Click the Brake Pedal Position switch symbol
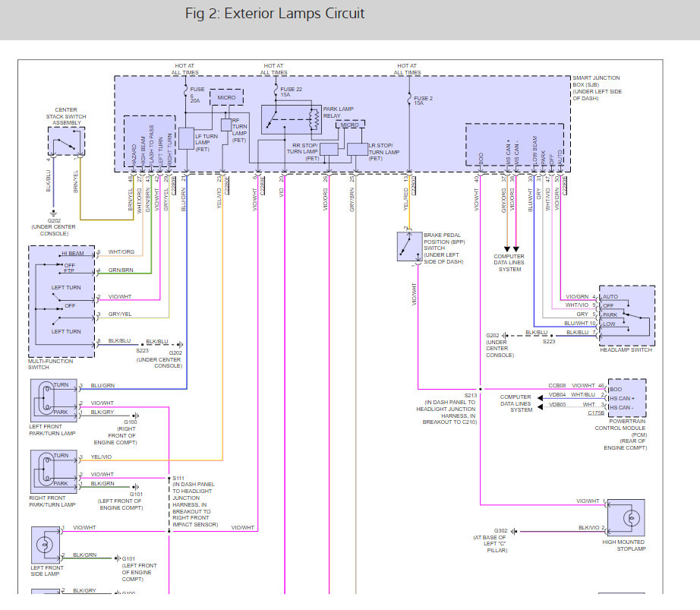 point(409,246)
